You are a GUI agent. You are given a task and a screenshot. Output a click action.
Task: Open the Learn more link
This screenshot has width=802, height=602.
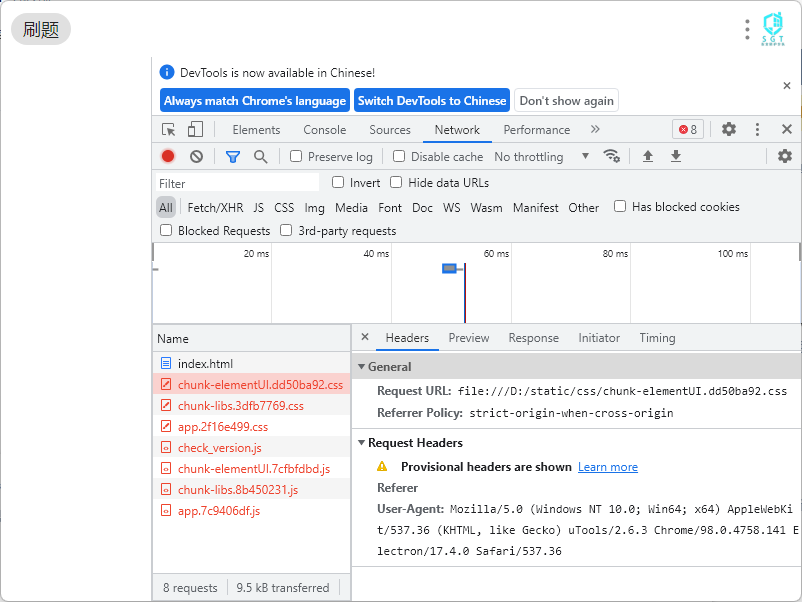pyautogui.click(x=608, y=467)
